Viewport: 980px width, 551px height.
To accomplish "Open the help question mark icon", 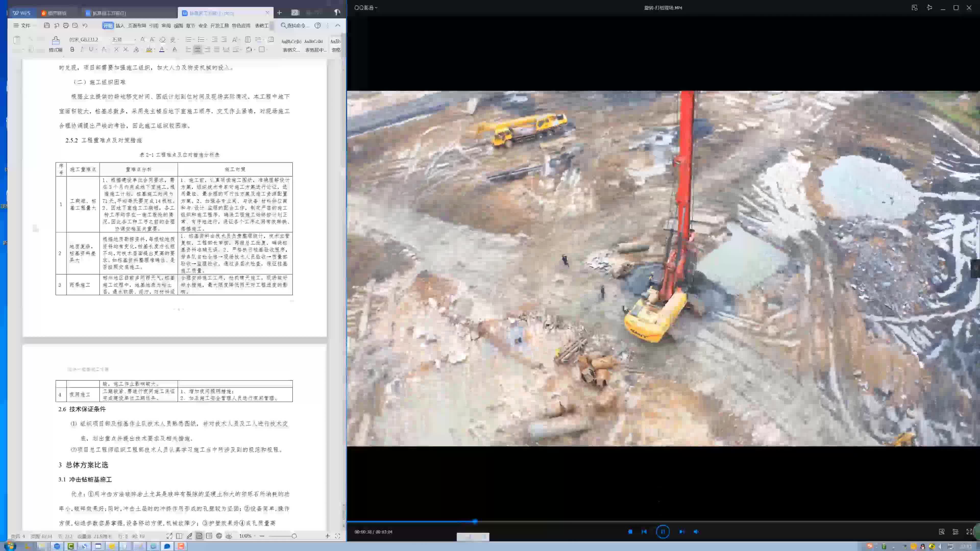I will (318, 26).
